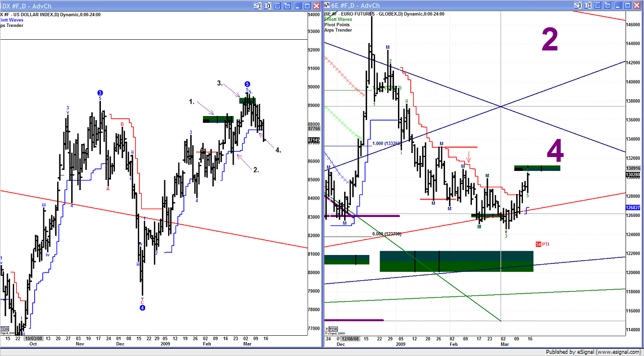Select the Pivot Points label on Euro chart
Viewport: 644px width, 356px height.
(338, 25)
